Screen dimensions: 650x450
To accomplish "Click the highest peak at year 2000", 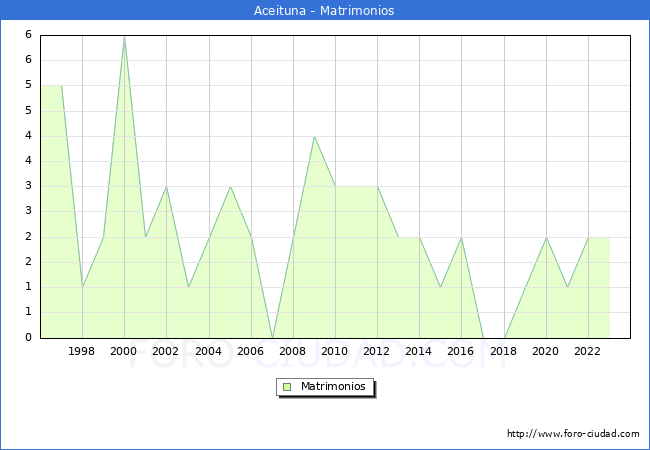I will coord(124,36).
